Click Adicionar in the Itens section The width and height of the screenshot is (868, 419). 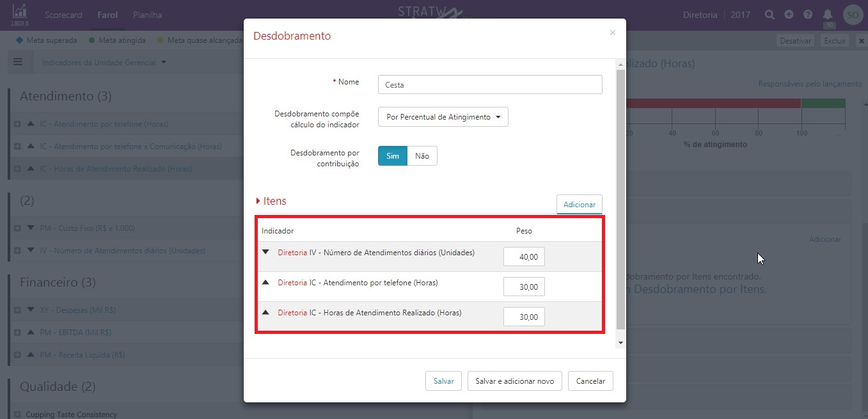pyautogui.click(x=580, y=205)
